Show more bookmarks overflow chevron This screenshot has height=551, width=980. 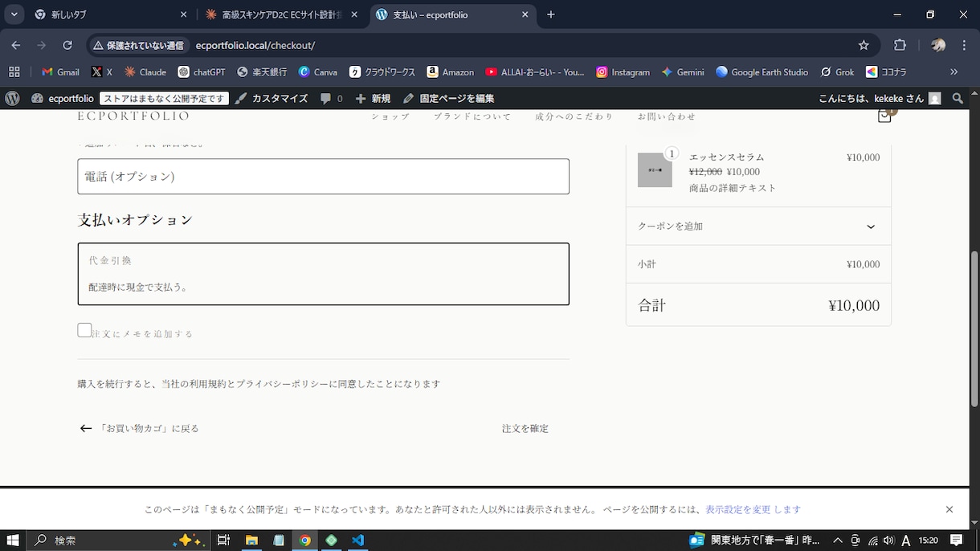(953, 71)
